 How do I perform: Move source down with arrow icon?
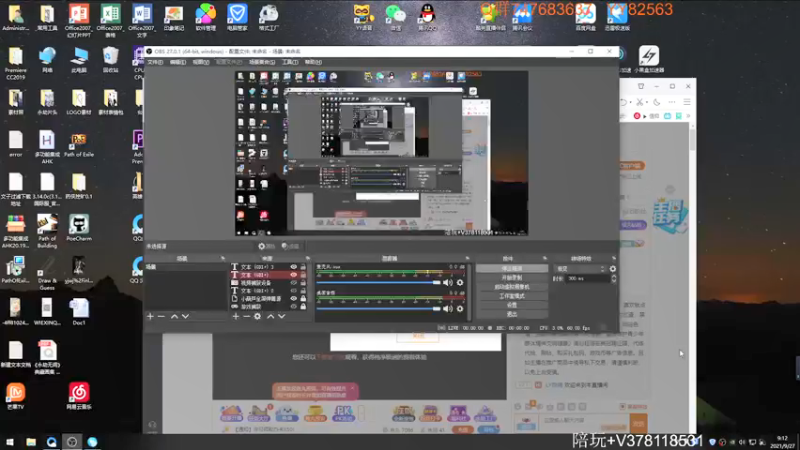point(282,316)
